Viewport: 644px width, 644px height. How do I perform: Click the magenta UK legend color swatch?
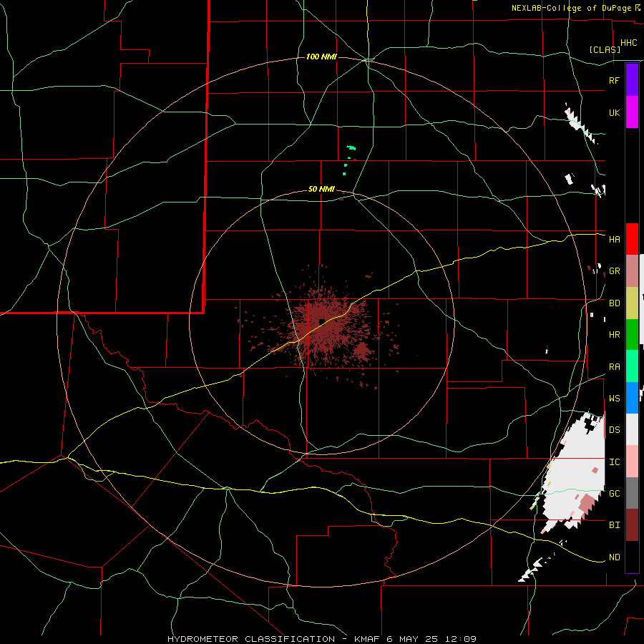[x=632, y=112]
